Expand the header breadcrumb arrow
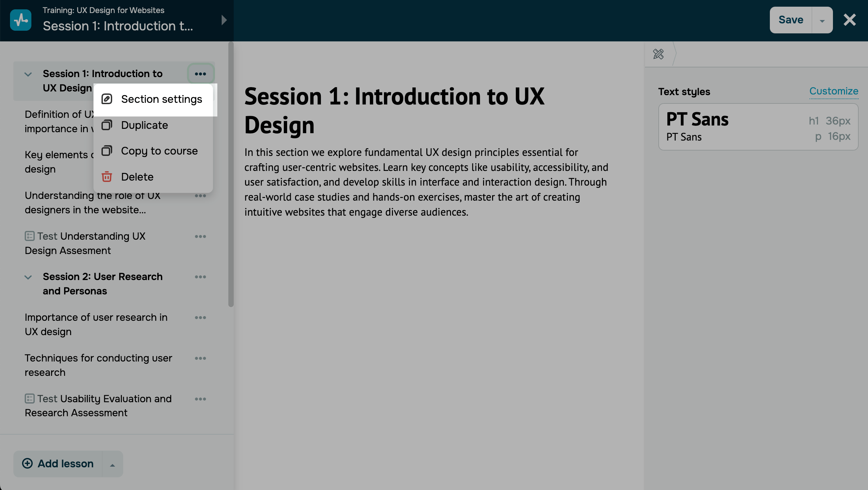The width and height of the screenshot is (868, 490). tap(224, 20)
